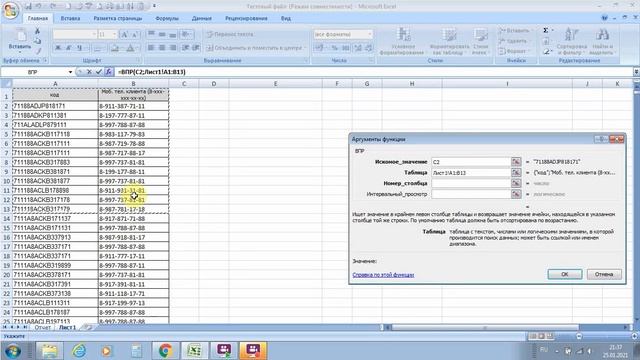Click the align text left icon
Viewport: 640px width, 360px height.
(x=151, y=48)
